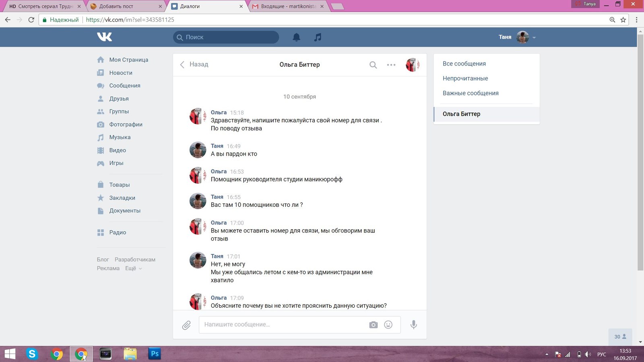Select Непрочитанные filter
Screen dimensions: 644x362
[x=465, y=78]
